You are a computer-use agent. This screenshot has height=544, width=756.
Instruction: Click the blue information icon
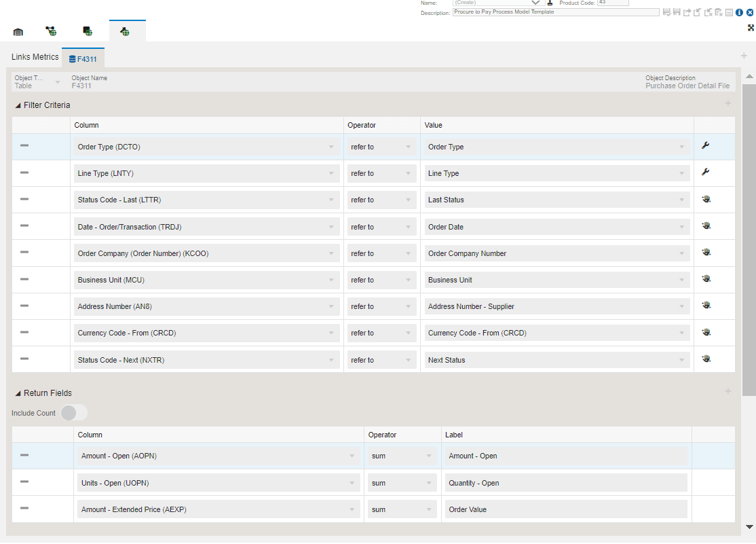pyautogui.click(x=739, y=12)
